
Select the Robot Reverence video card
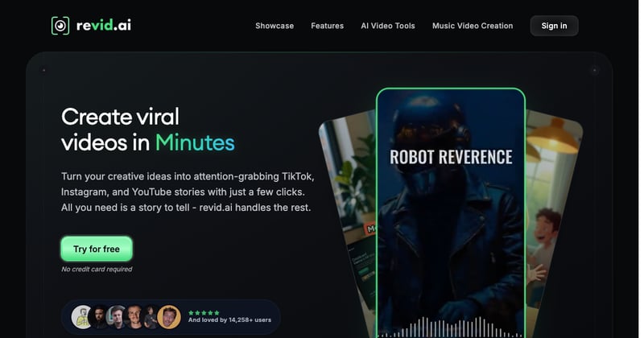[x=451, y=212]
